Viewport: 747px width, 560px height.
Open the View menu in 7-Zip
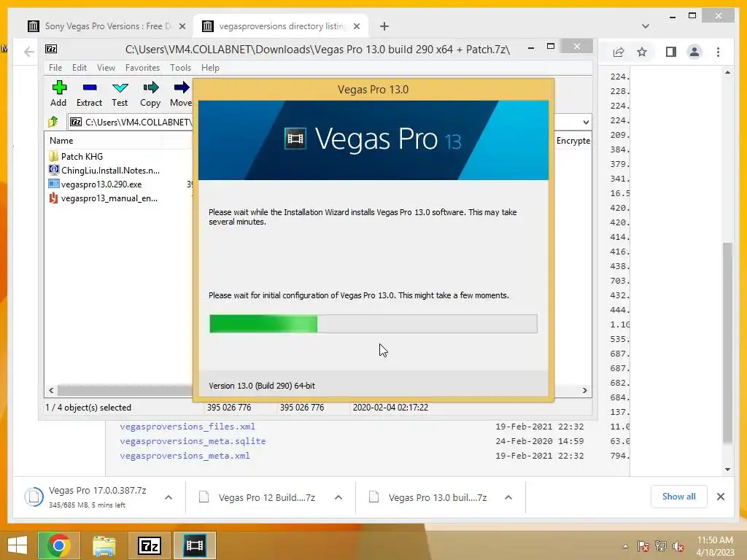point(107,68)
